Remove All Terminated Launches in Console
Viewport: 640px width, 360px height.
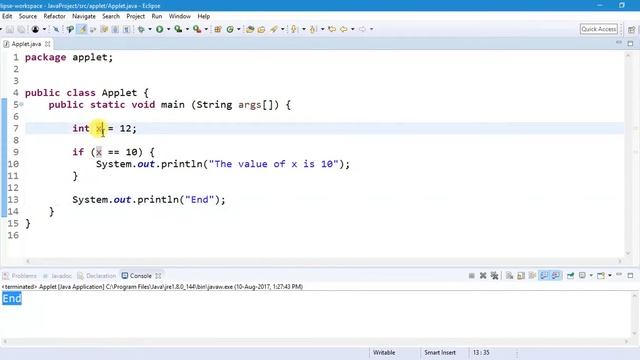494,276
